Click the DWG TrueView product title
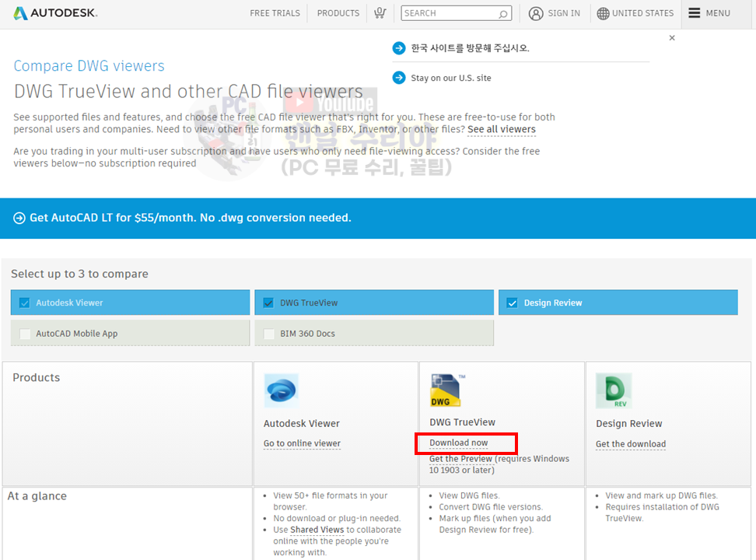Screen dimensions: 756x560 pyautogui.click(x=462, y=422)
